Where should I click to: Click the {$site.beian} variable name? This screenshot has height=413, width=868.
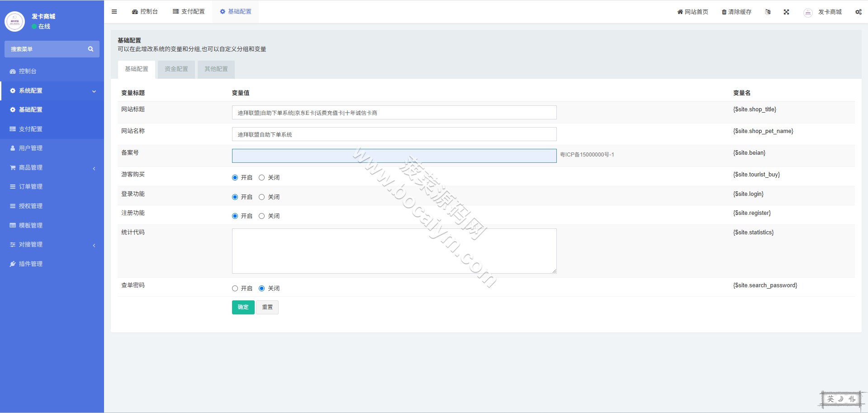coord(749,153)
